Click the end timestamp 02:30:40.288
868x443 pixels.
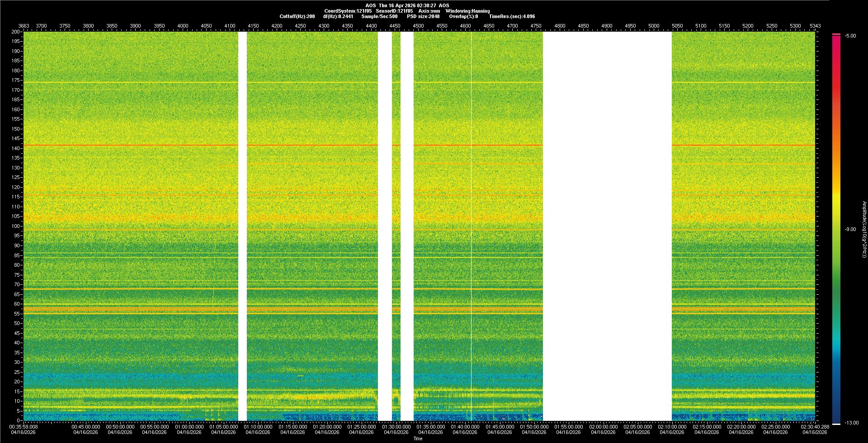(815, 427)
